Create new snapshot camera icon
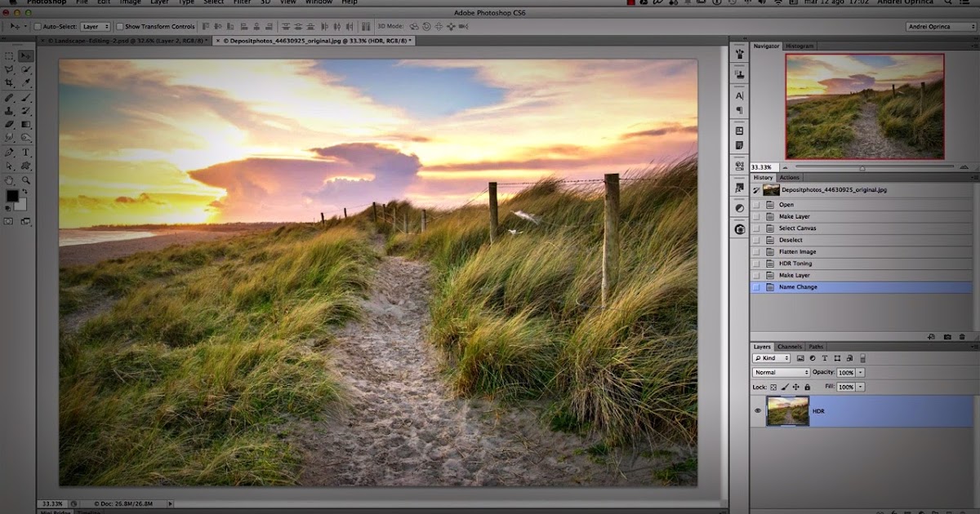This screenshot has width=980, height=514. [x=947, y=336]
